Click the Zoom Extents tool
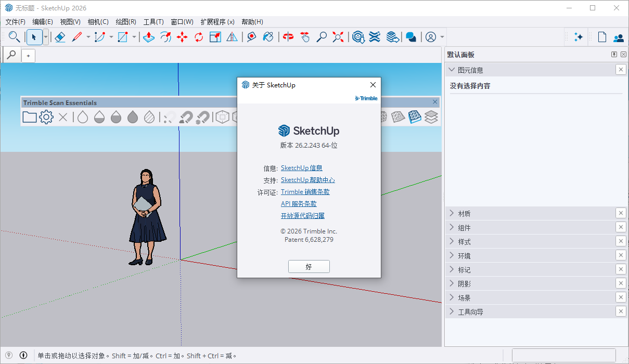 coord(338,37)
